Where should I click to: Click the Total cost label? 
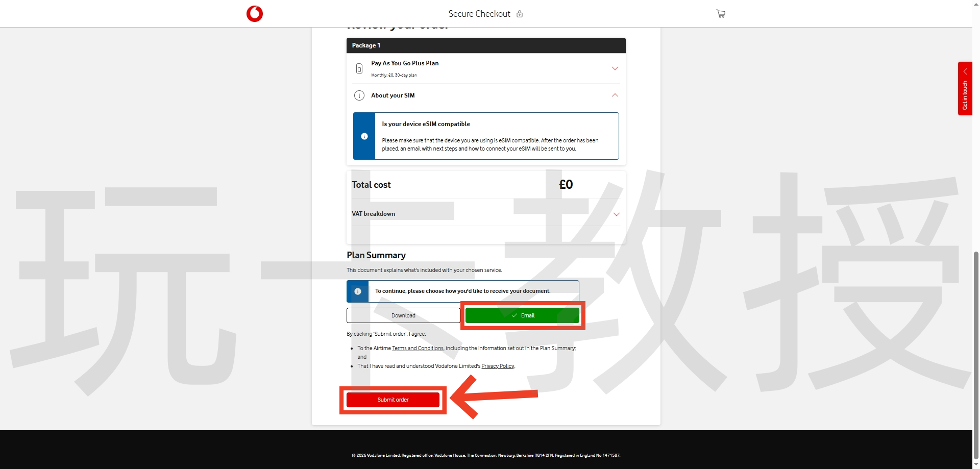(x=371, y=185)
